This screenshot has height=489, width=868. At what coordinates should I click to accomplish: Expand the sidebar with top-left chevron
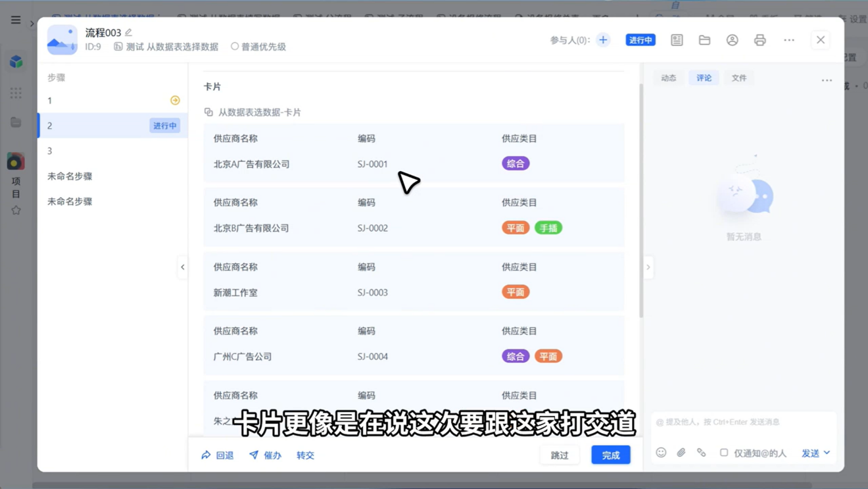[32, 24]
